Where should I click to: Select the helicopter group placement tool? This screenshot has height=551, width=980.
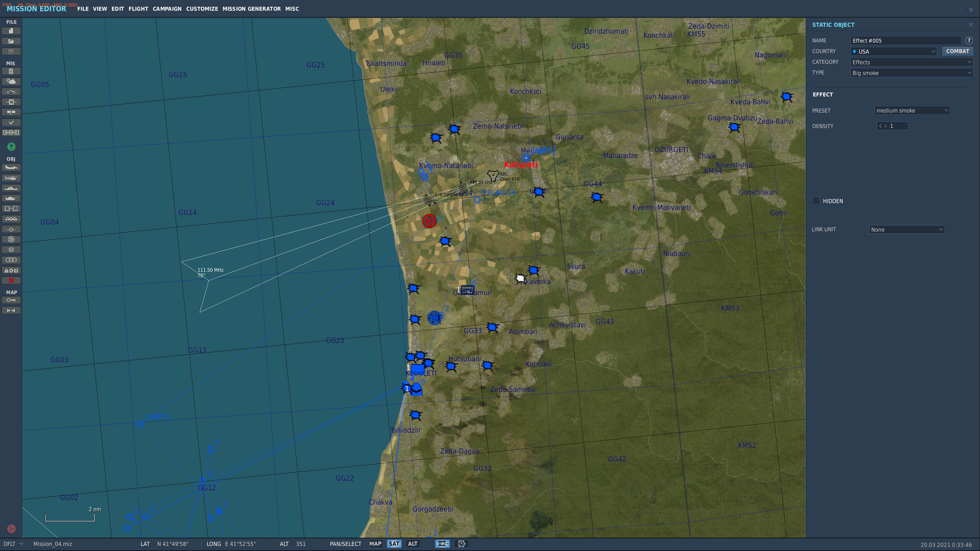tap(11, 178)
